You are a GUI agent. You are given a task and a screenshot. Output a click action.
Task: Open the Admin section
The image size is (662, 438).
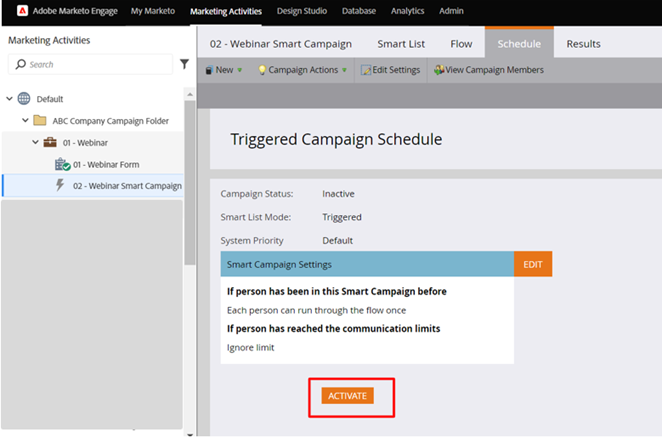[x=451, y=11]
